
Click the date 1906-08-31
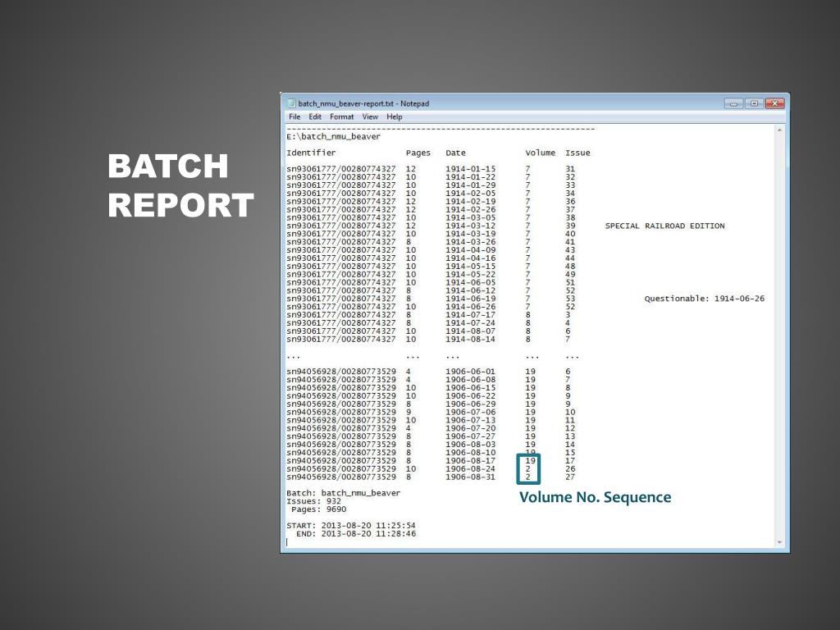(x=471, y=477)
